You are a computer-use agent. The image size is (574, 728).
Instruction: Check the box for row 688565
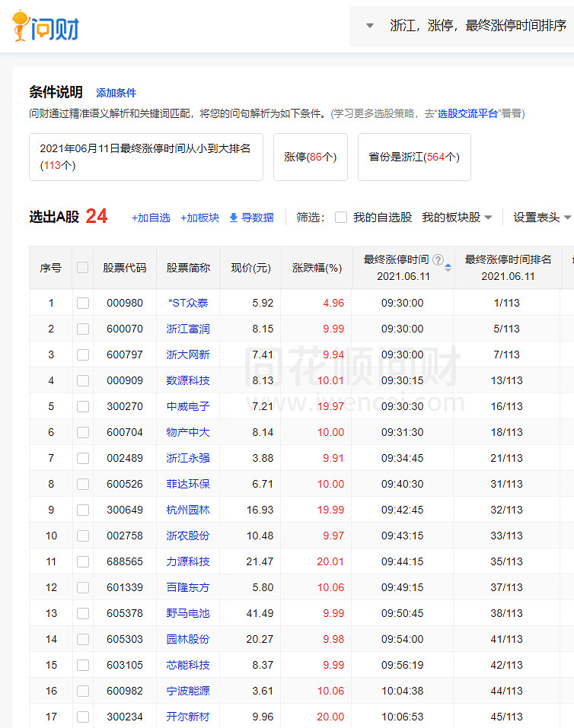coord(83,562)
